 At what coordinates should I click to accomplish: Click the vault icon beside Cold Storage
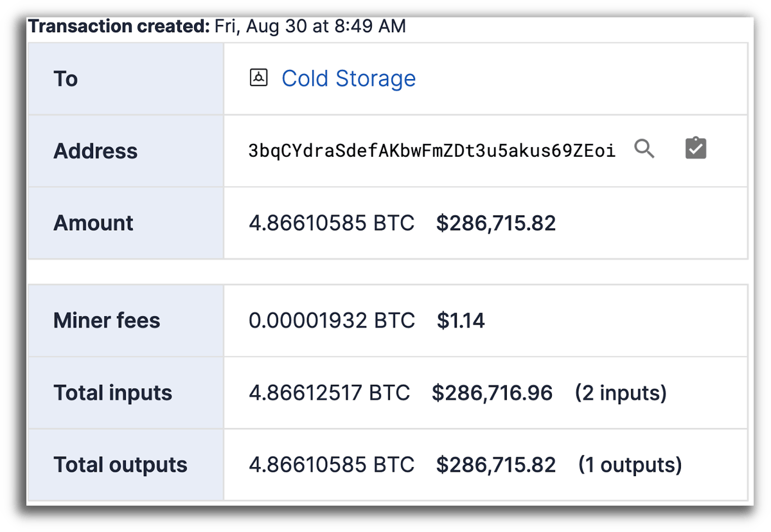click(x=258, y=78)
